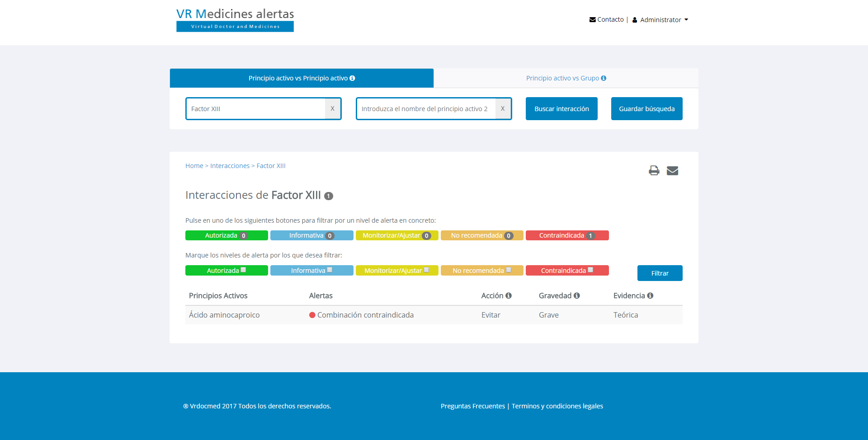Viewport: 868px width, 440px height.
Task: Clear the second principio activo field with X
Action: (503, 108)
